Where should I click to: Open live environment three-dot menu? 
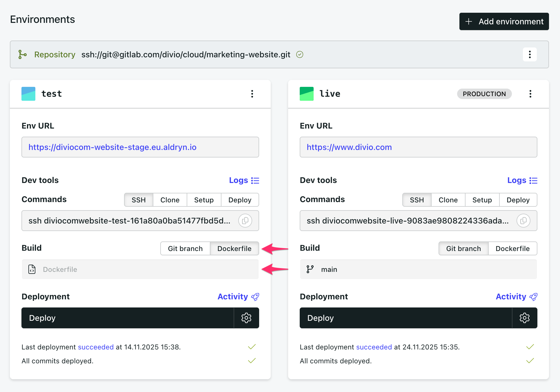530,94
